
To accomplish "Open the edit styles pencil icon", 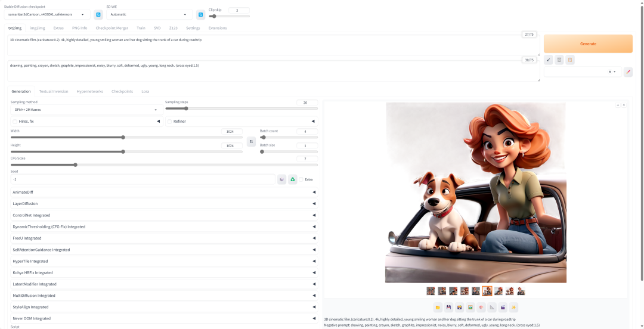I will 628,72.
